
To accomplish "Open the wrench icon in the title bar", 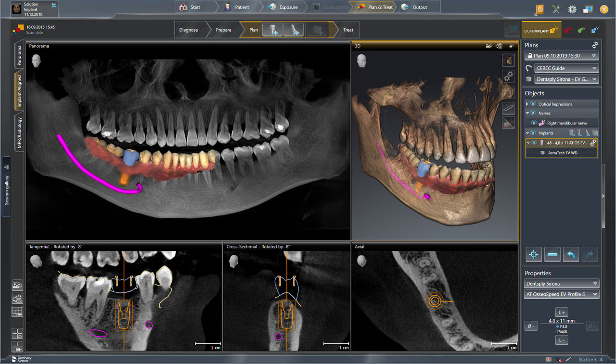I will click(x=556, y=9).
